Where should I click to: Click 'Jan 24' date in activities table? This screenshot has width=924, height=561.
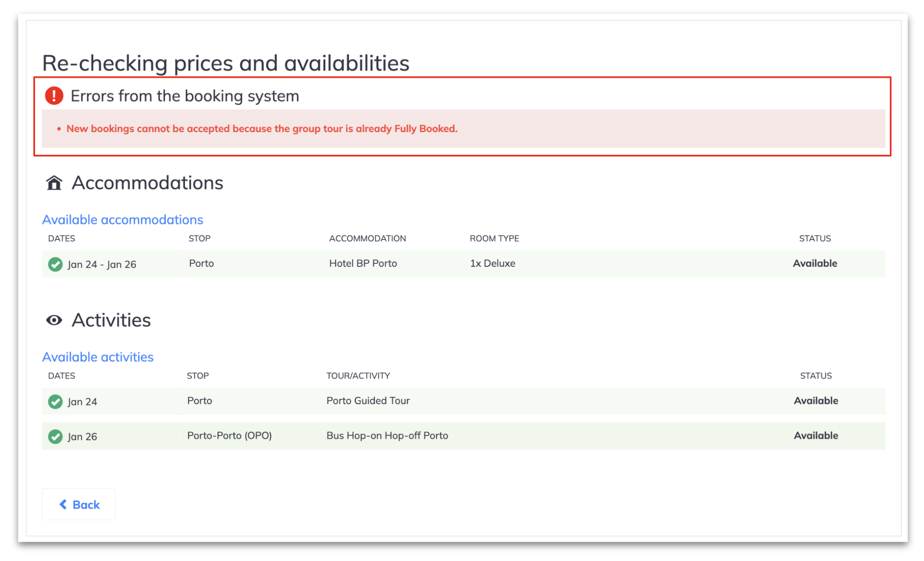coord(82,402)
